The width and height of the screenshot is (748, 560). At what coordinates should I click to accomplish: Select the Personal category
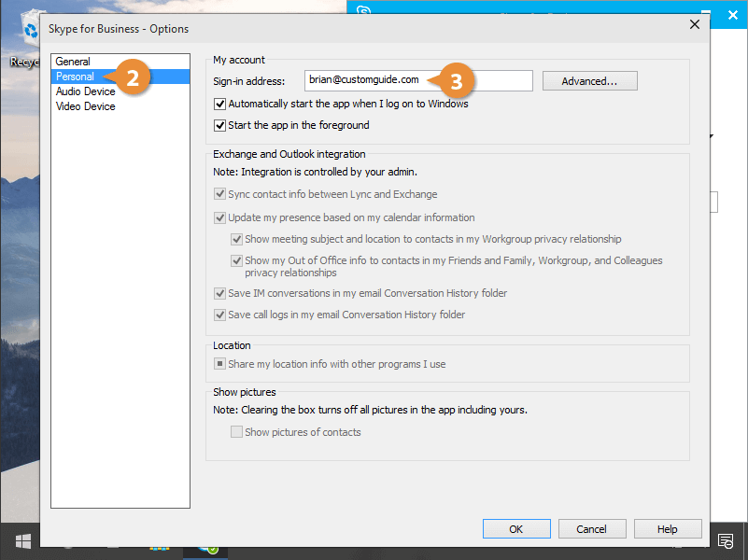pyautogui.click(x=75, y=77)
